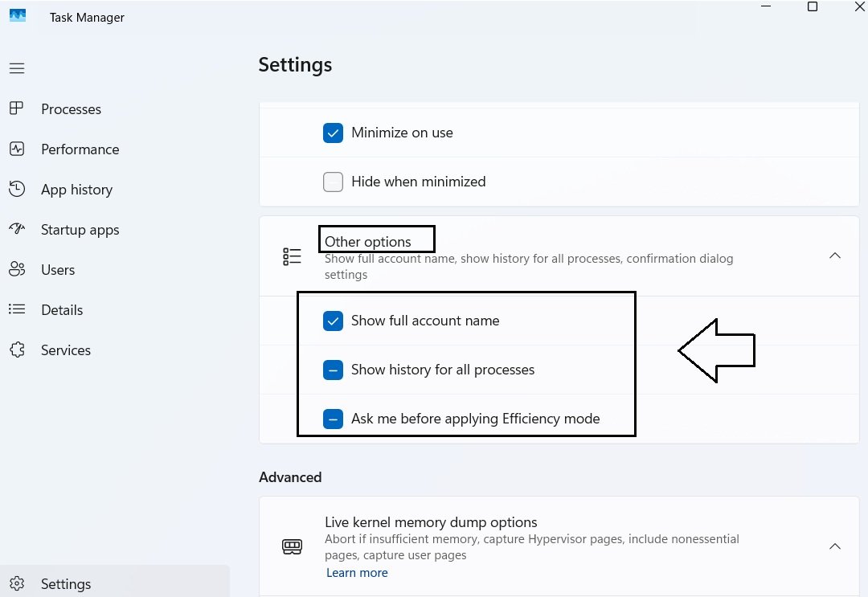Screen dimensions: 868x597
Task: Click the Startup apps gauge icon
Action: pyautogui.click(x=17, y=228)
